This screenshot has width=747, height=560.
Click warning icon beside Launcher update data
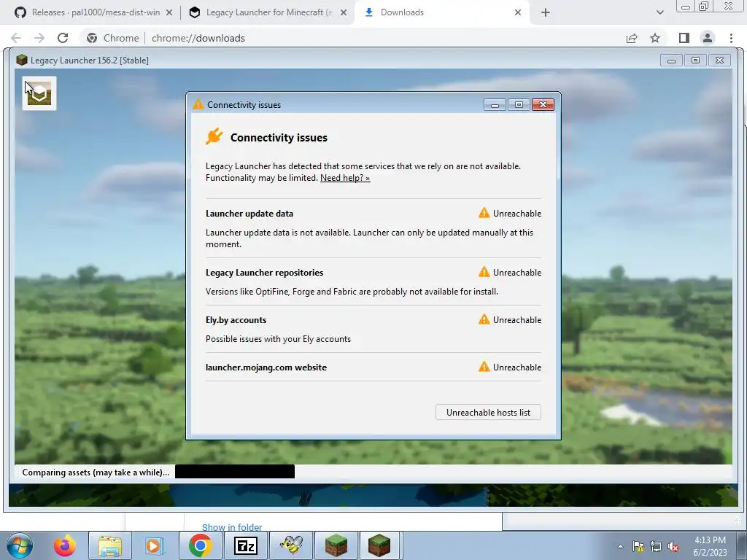(x=484, y=213)
